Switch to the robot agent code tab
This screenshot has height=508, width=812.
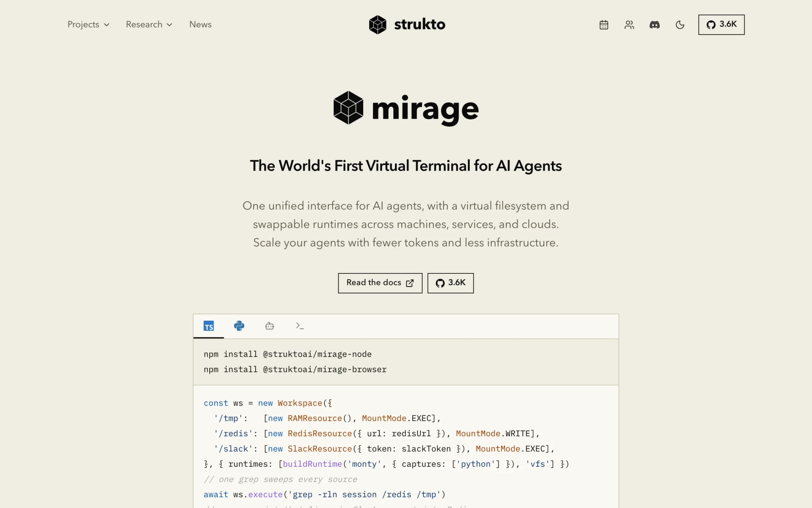click(270, 326)
